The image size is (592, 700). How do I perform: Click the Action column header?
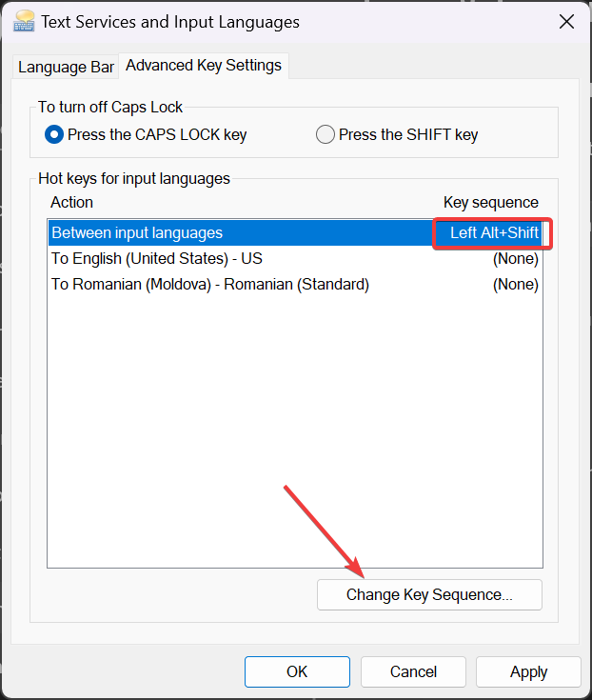click(71, 202)
